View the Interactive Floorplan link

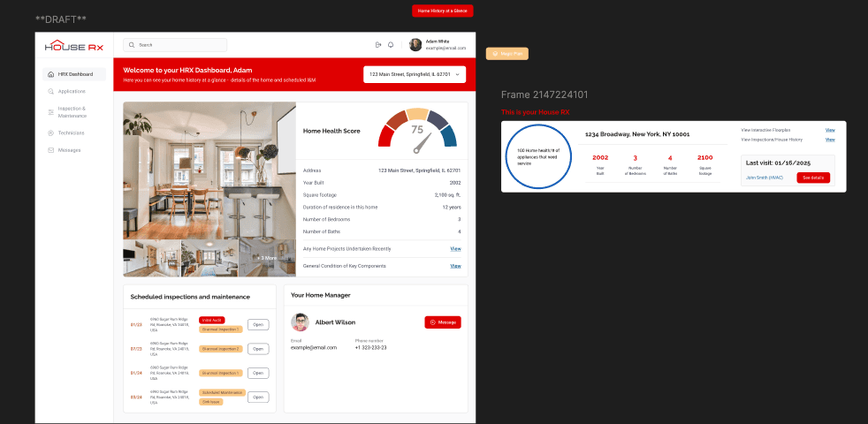click(x=830, y=130)
